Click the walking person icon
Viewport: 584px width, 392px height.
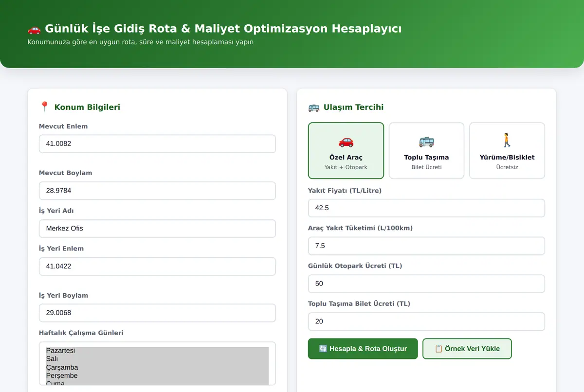[x=507, y=141]
